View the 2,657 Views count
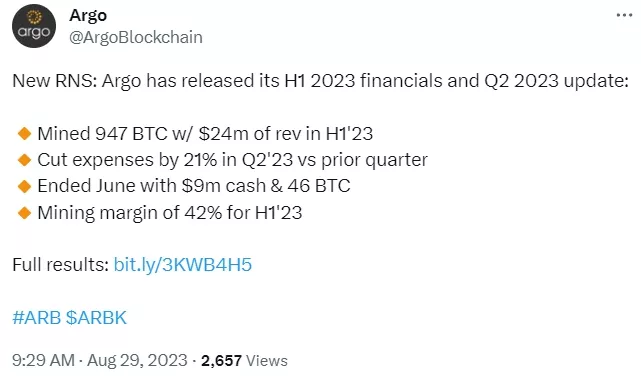 click(244, 360)
